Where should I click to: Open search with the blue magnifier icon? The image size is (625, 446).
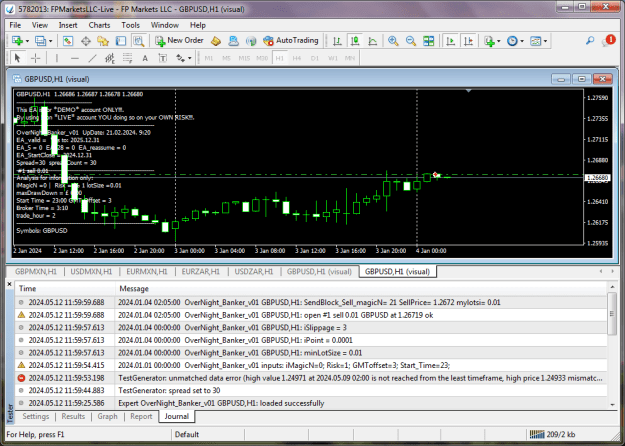[x=590, y=41]
